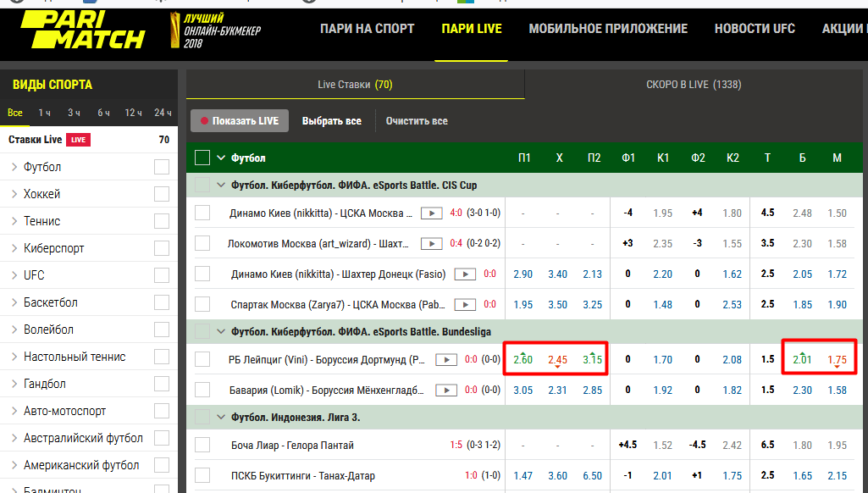Open the ПСКБ Букиттинги - Танах-Датар match
The height and width of the screenshot is (493, 868).
click(303, 476)
